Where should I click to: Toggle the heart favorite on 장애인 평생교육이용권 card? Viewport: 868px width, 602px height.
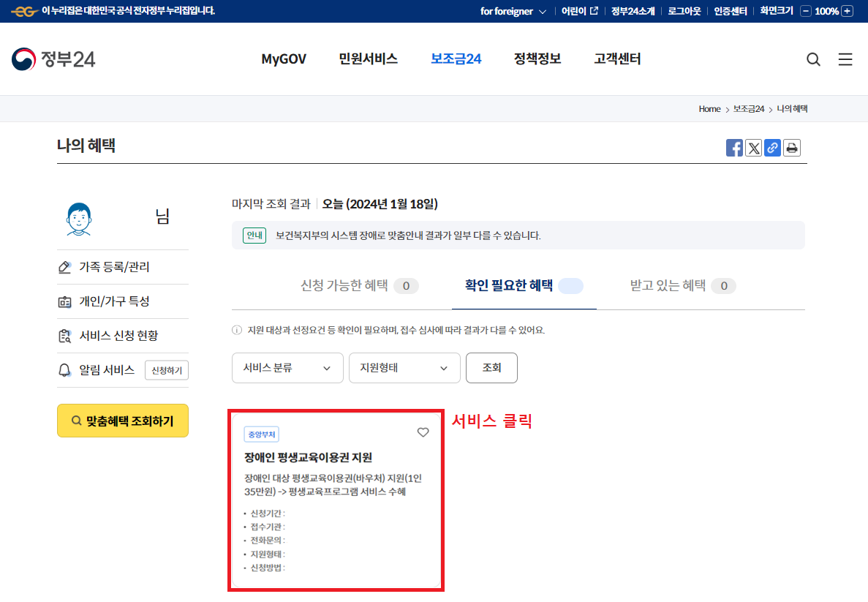tap(423, 432)
